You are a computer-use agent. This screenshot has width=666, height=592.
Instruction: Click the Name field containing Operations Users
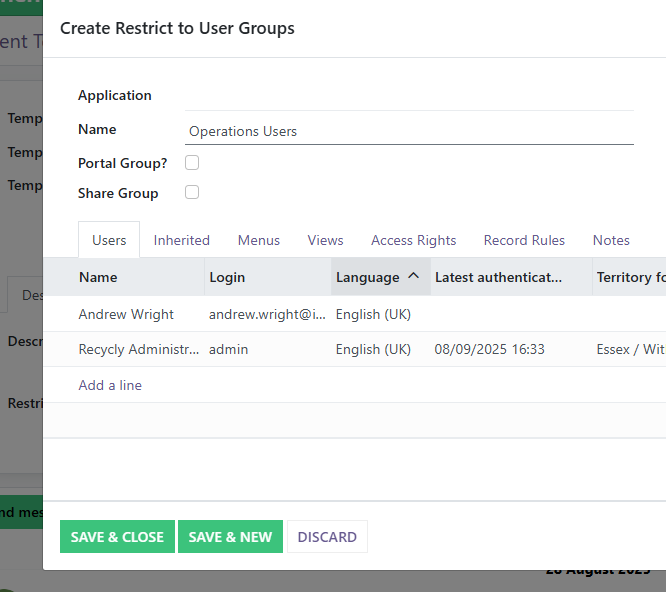click(x=409, y=131)
